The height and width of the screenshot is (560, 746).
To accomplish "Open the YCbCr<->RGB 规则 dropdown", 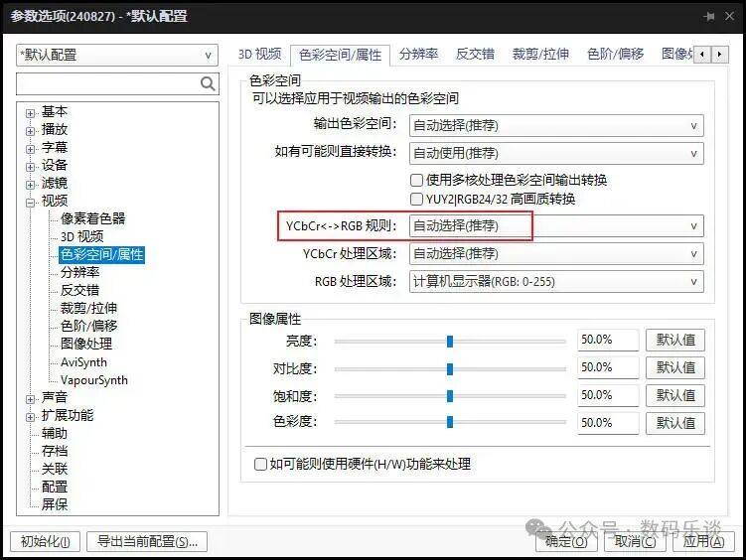I will (556, 225).
